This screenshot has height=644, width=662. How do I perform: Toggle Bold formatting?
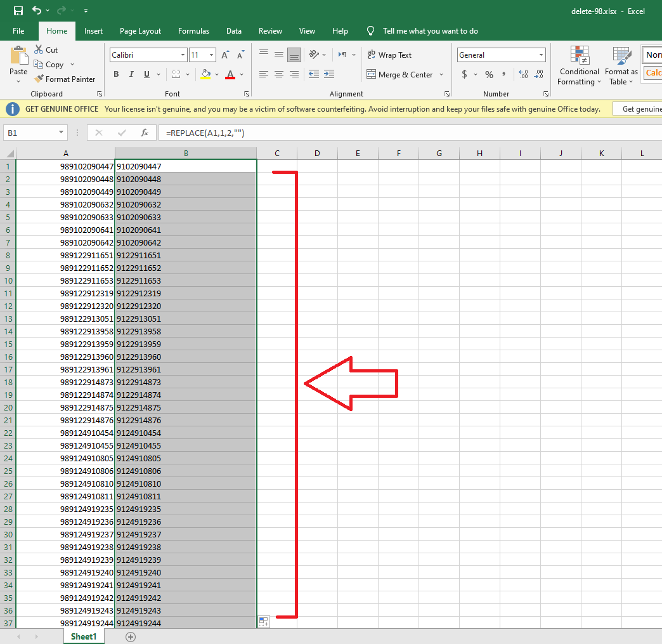pos(116,74)
